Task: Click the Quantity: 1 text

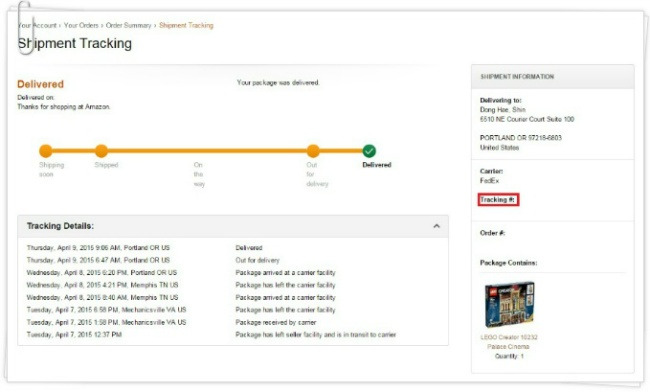Action: coord(509,356)
